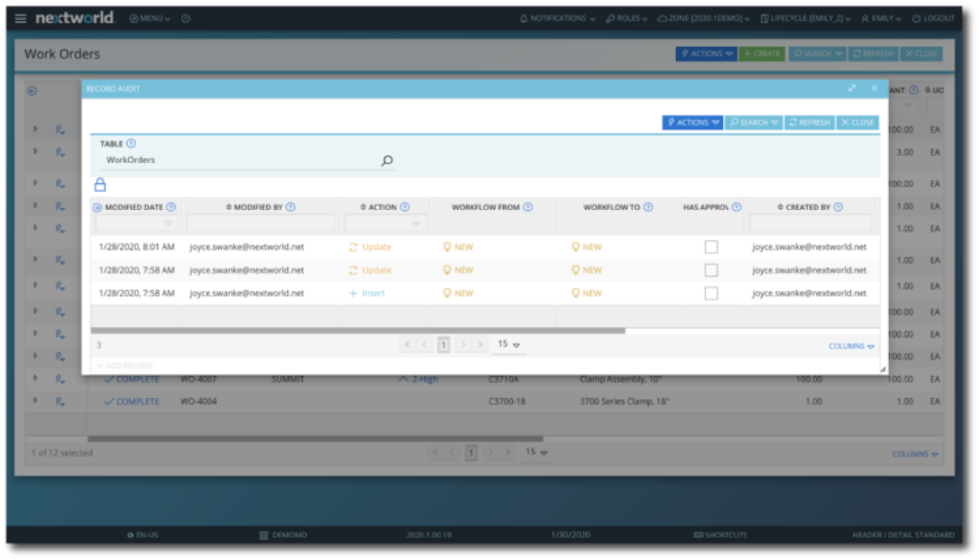This screenshot has height=560, width=979.
Task: Click help icon beside Action header
Action: click(405, 207)
